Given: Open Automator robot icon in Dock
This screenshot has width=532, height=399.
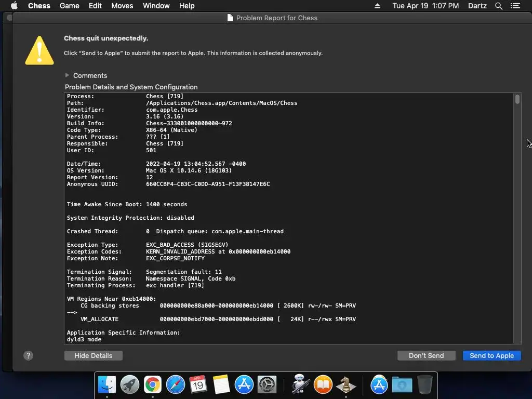Looking at the screenshot, I should [300, 385].
